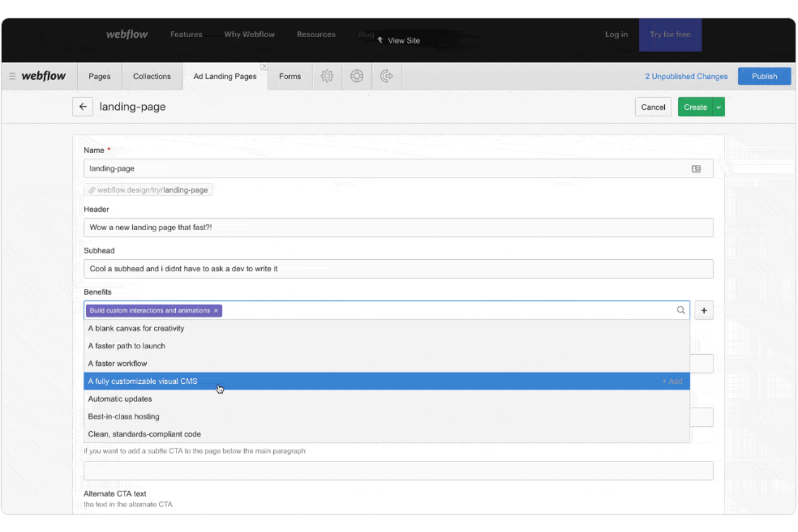
Task: Switch to the Collections tab
Action: point(152,77)
